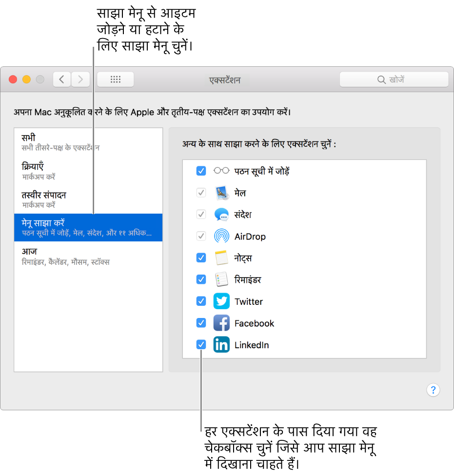The width and height of the screenshot is (454, 476).
Task: Select the मेनू साझा करें category
Action: pyautogui.click(x=88, y=228)
